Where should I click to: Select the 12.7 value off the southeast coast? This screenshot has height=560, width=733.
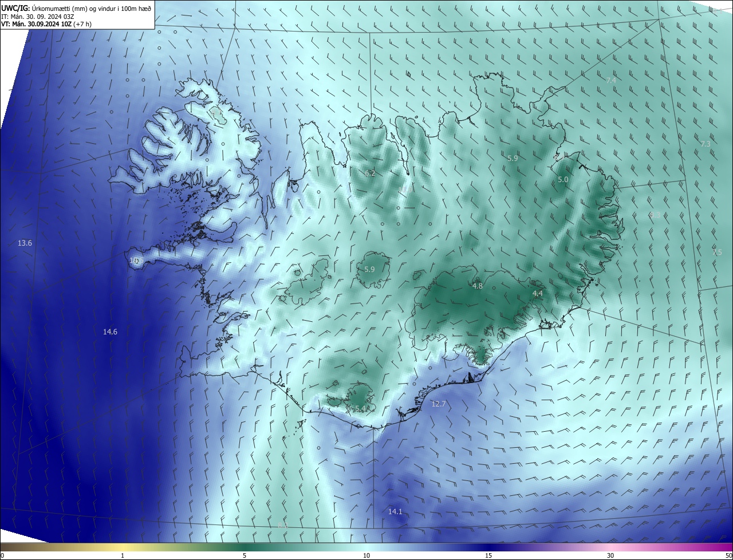pos(438,404)
